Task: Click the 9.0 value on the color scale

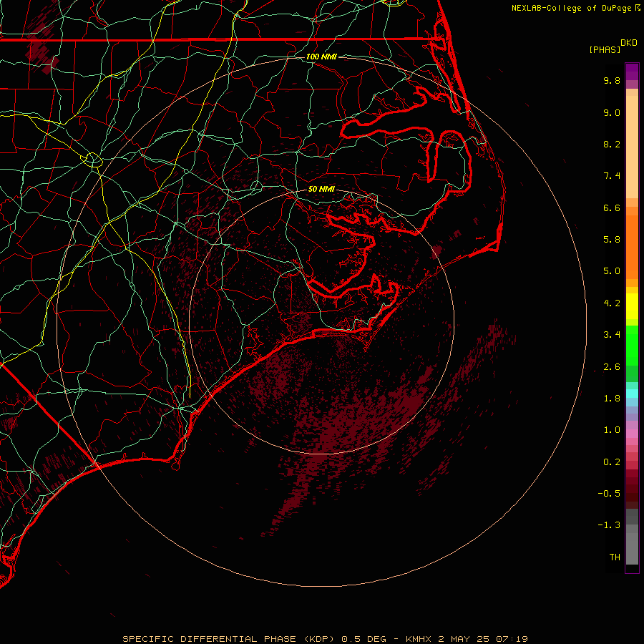Action: point(612,112)
